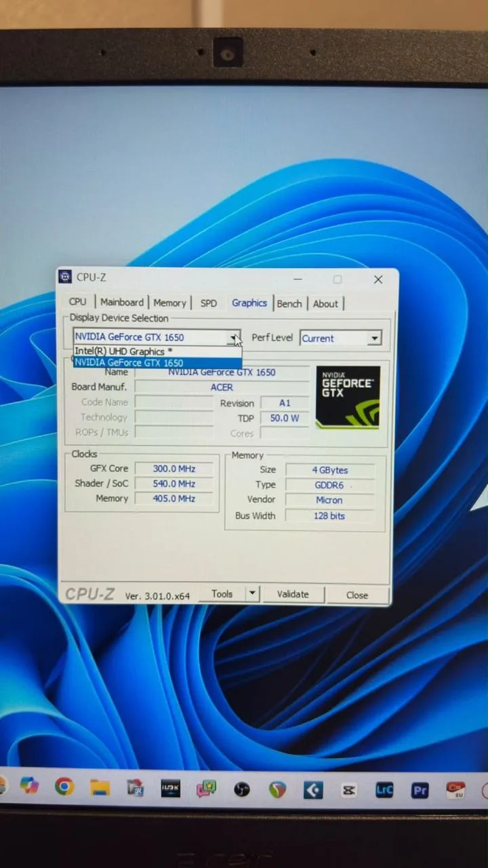
Task: Click the CPU-Z icon in title bar
Action: [x=65, y=277]
